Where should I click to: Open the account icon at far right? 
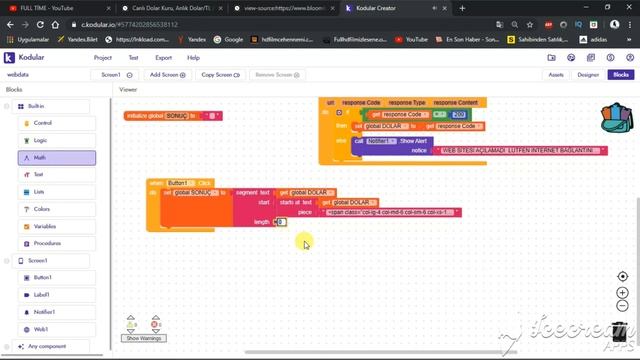(630, 58)
